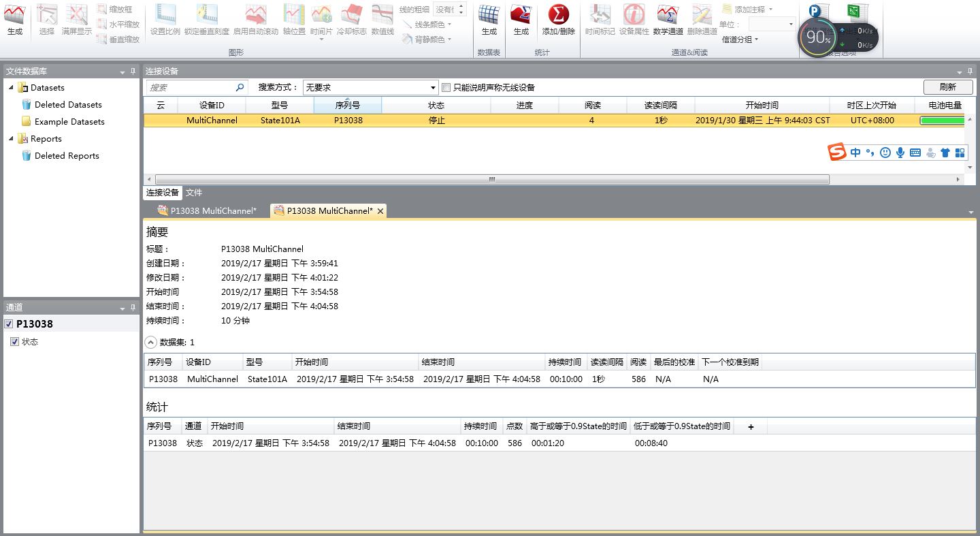Open 添加/删除 statistics sigma icon
The image size is (980, 536).
coord(558,19)
